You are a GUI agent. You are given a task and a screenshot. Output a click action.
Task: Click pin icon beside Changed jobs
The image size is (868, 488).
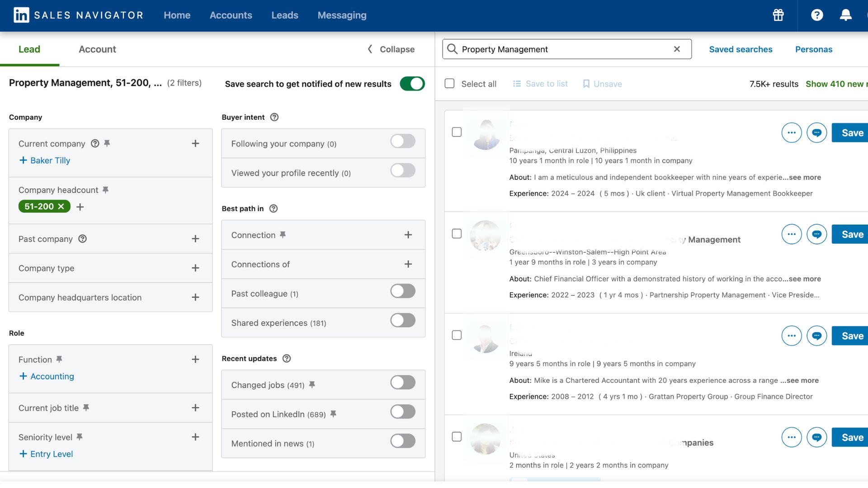pyautogui.click(x=312, y=385)
